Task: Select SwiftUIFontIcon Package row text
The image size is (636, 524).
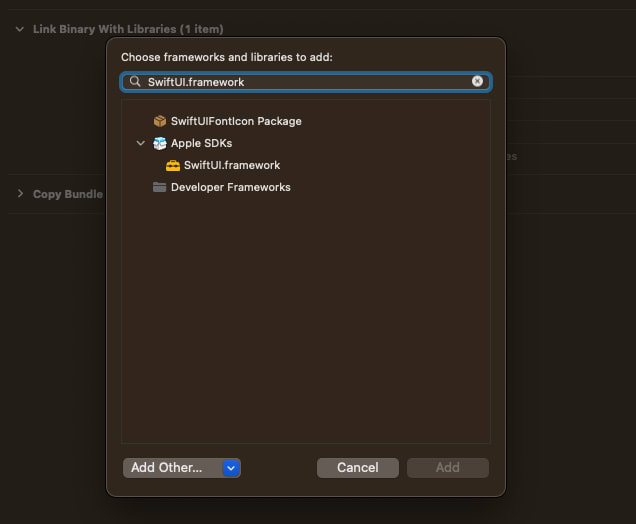Action: [x=236, y=121]
